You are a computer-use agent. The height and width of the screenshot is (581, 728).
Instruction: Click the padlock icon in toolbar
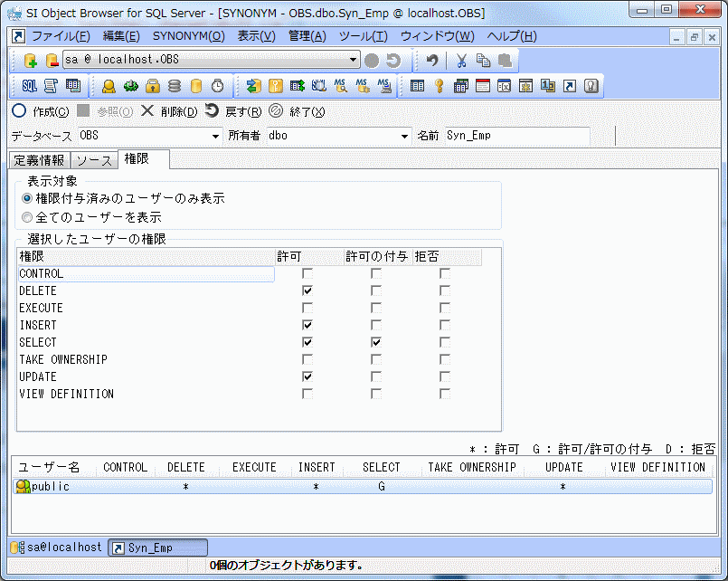pos(153,86)
